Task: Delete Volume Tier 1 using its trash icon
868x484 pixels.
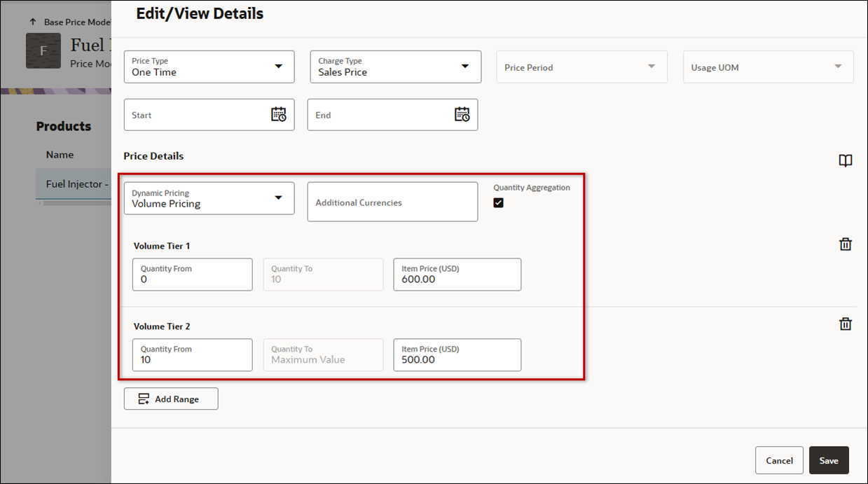Action: (846, 244)
